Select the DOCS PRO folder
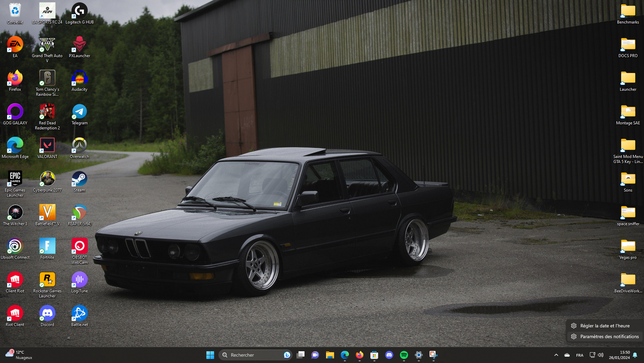Image resolution: width=644 pixels, height=363 pixels. (628, 47)
